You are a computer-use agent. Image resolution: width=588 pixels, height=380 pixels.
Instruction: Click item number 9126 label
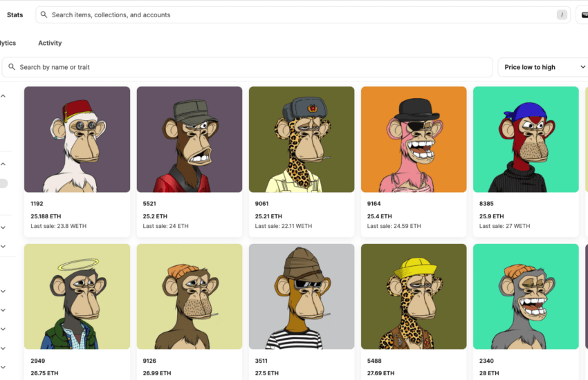pos(149,361)
